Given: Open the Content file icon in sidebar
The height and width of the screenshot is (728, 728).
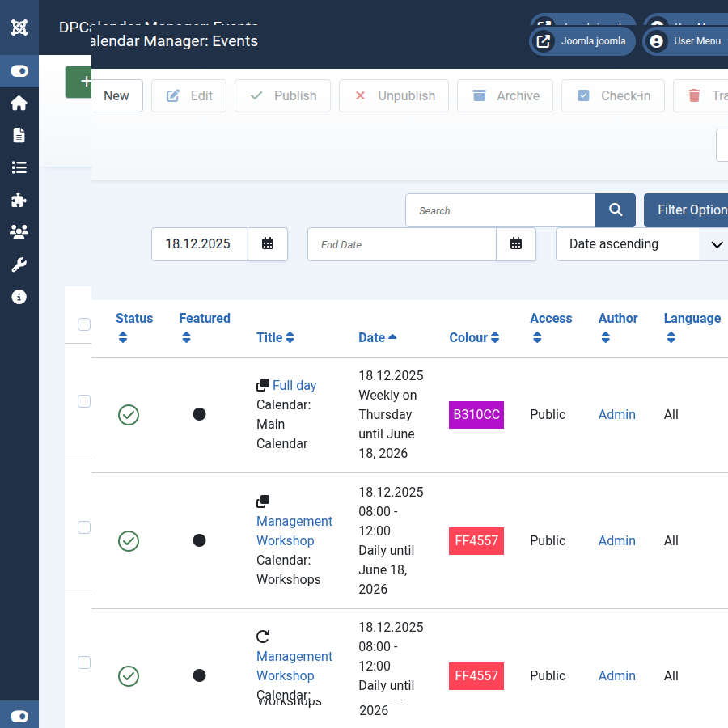Looking at the screenshot, I should tap(19, 135).
